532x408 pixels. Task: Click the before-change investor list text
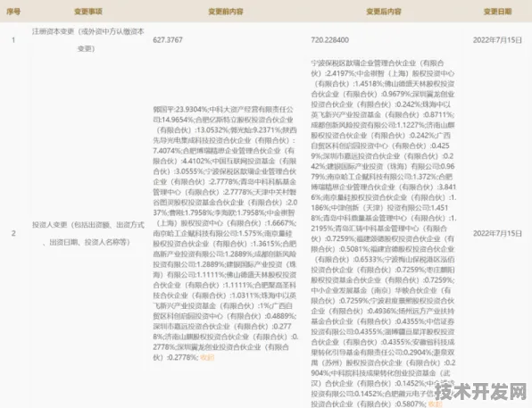225,233
